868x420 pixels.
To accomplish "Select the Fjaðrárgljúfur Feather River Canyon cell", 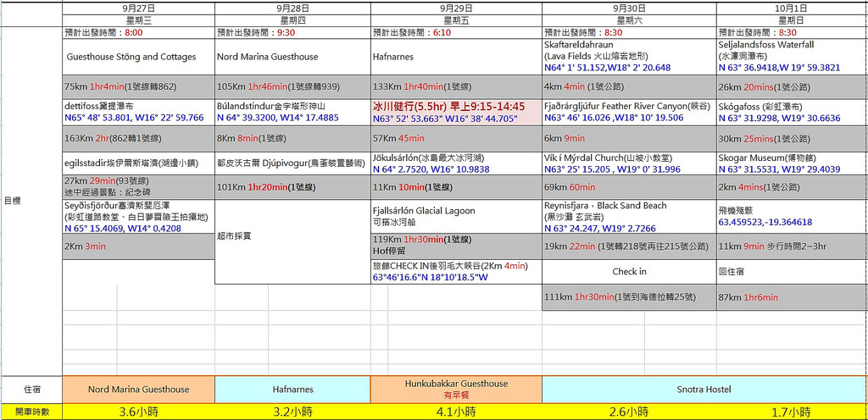I will coord(629,112).
